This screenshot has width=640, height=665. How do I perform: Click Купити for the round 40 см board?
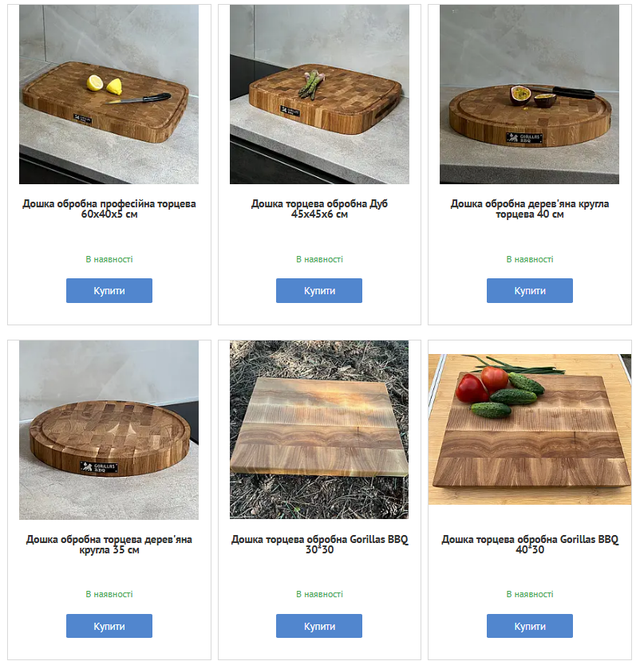(x=530, y=291)
